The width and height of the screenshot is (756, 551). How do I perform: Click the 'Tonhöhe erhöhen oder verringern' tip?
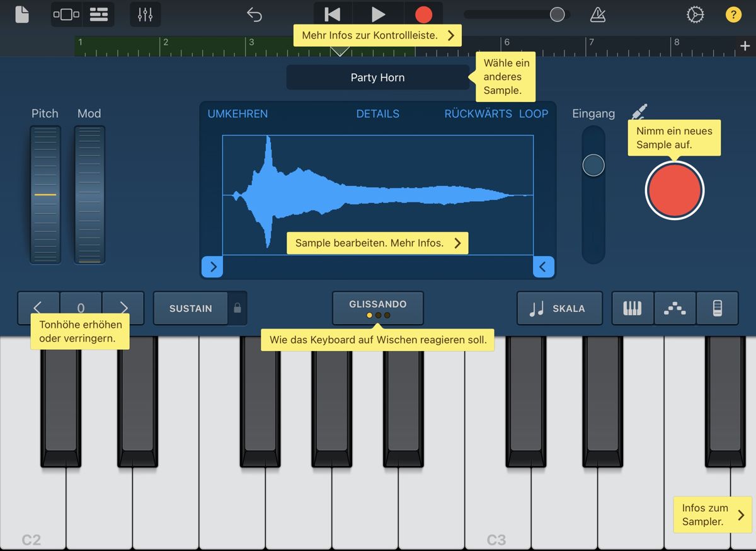click(x=80, y=332)
